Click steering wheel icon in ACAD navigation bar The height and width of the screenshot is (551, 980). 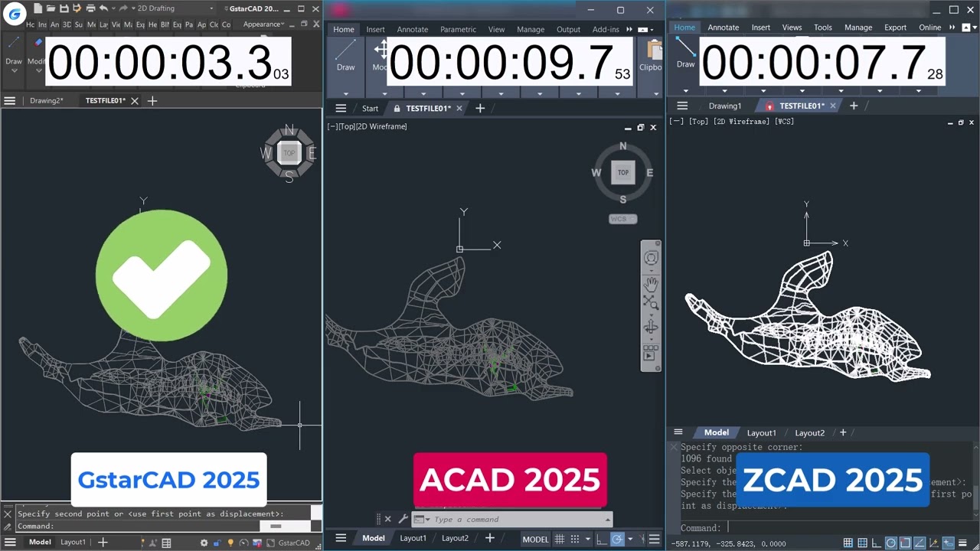651,258
